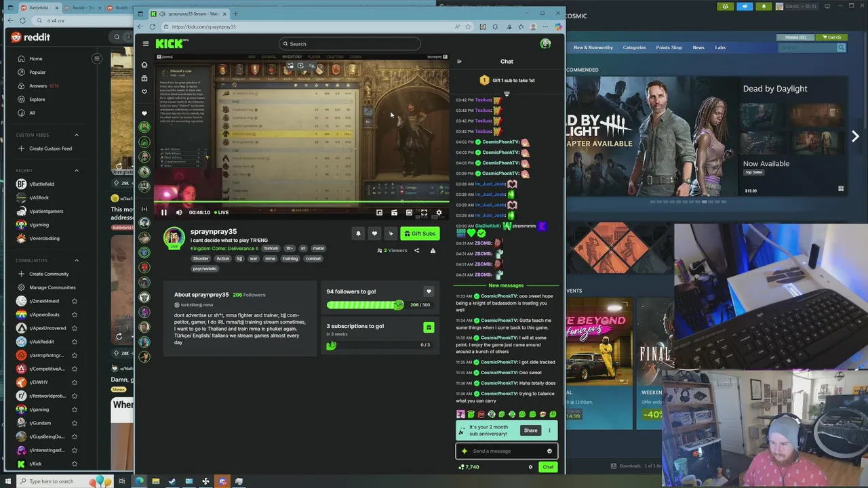This screenshot has width=868, height=488.
Task: Enter fullscreen mode on Kick player
Action: tap(424, 212)
